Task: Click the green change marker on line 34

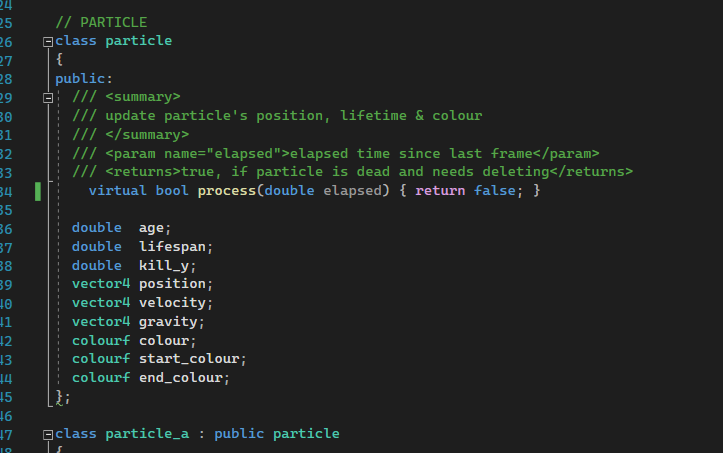Action: [38, 191]
